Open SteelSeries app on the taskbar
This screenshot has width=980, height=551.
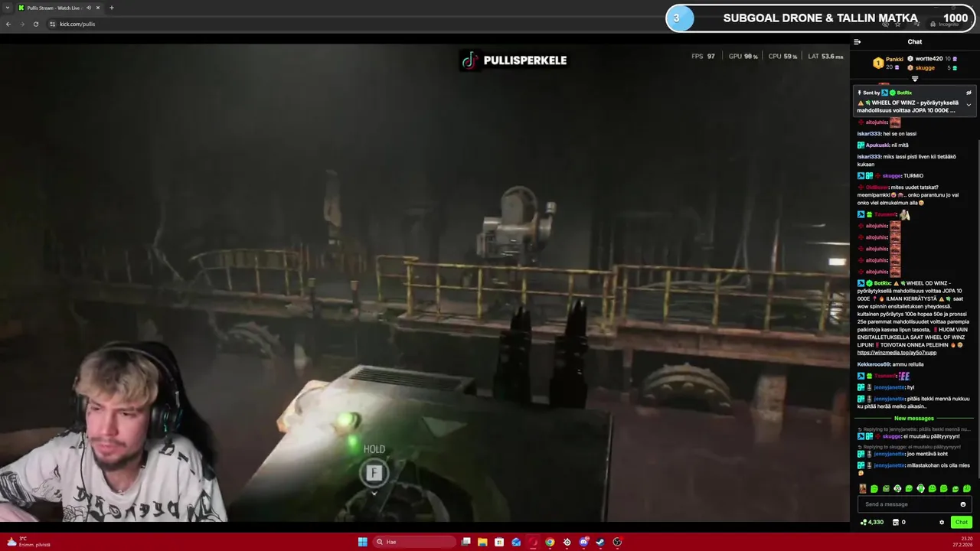(567, 542)
